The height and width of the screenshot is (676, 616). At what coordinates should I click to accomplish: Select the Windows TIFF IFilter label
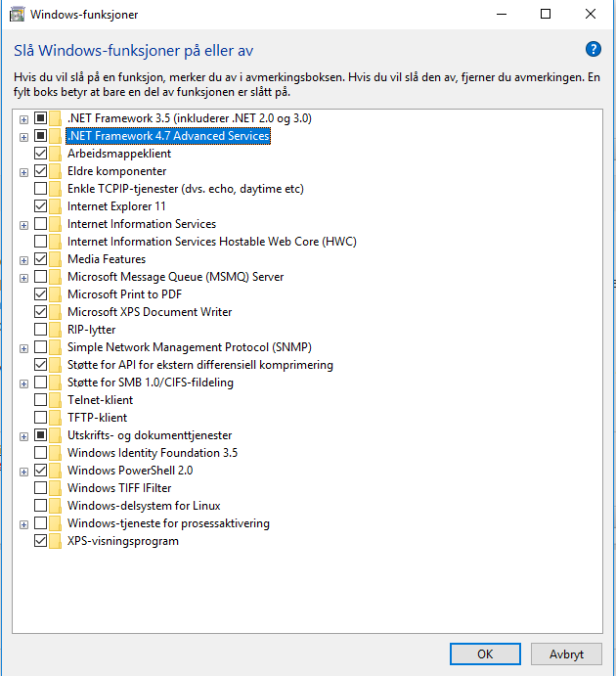coord(119,488)
